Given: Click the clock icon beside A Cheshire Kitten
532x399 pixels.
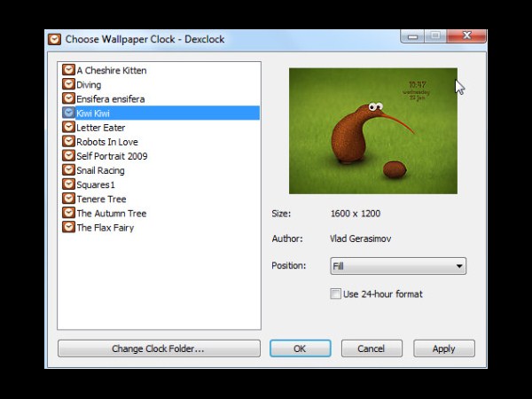Looking at the screenshot, I should pyautogui.click(x=68, y=70).
